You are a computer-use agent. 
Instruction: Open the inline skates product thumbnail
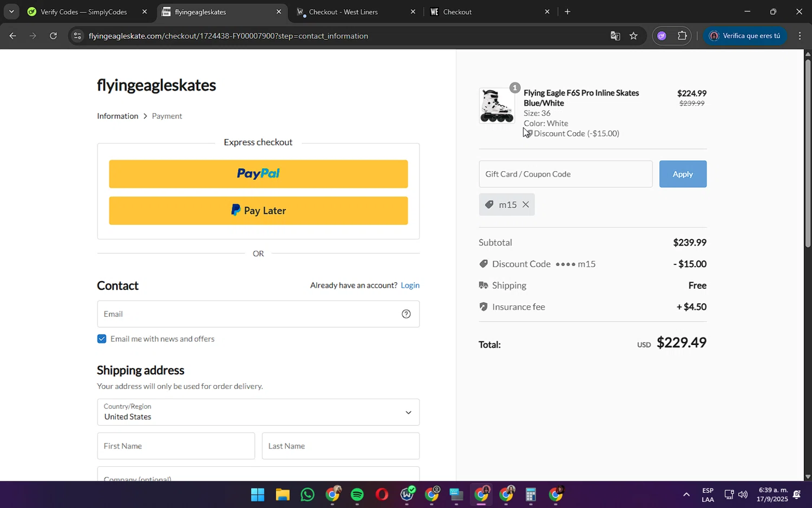point(497,106)
